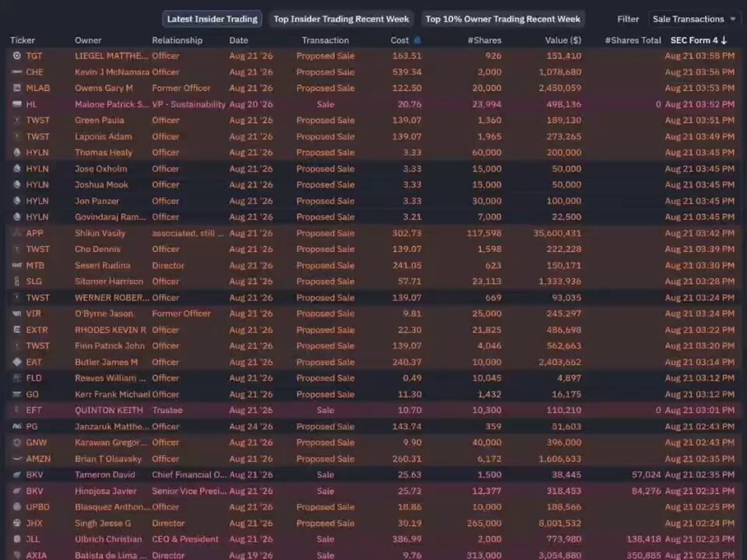This screenshot has width=747, height=560.
Task: Open SEC filing Aug 21 03:01 PM
Action: pyautogui.click(x=700, y=410)
